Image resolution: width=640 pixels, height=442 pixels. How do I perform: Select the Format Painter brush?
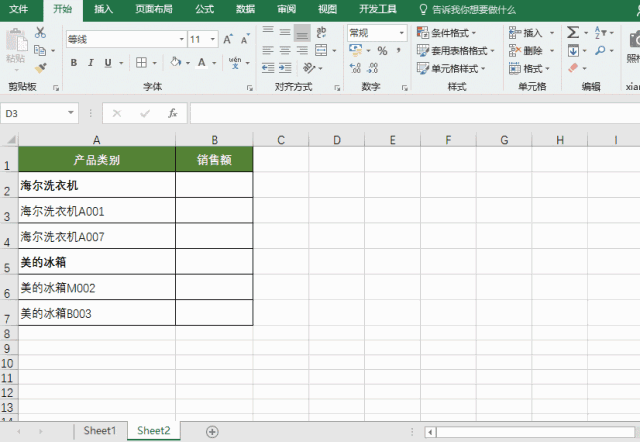click(40, 68)
